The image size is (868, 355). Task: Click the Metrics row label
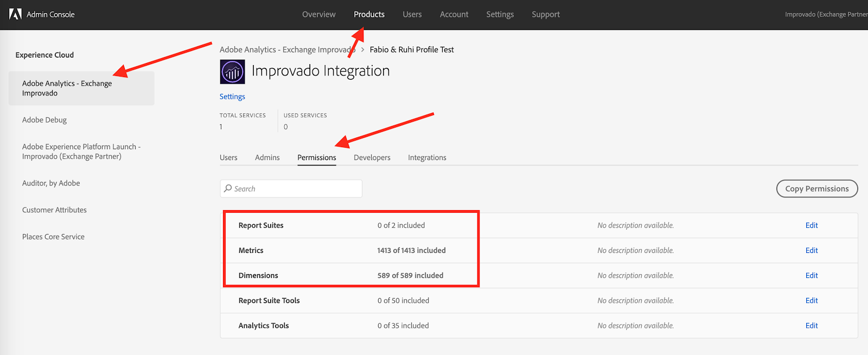point(251,250)
